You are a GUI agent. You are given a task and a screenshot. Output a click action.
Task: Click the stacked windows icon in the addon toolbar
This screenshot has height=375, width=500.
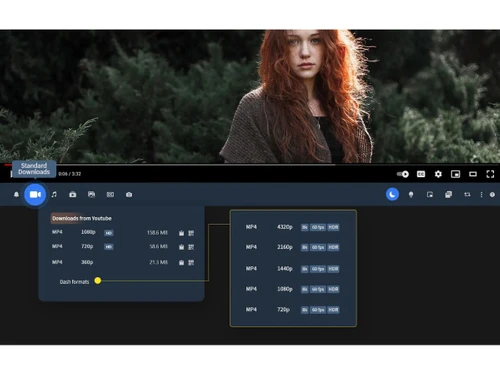[x=449, y=194]
